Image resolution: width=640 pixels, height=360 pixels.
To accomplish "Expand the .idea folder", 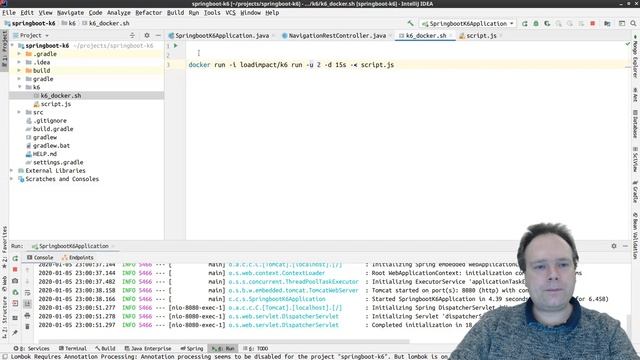I will coord(19,62).
